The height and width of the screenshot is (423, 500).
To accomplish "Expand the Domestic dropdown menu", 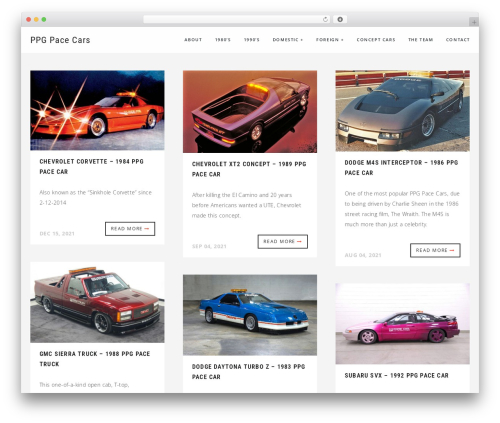I will pyautogui.click(x=288, y=40).
